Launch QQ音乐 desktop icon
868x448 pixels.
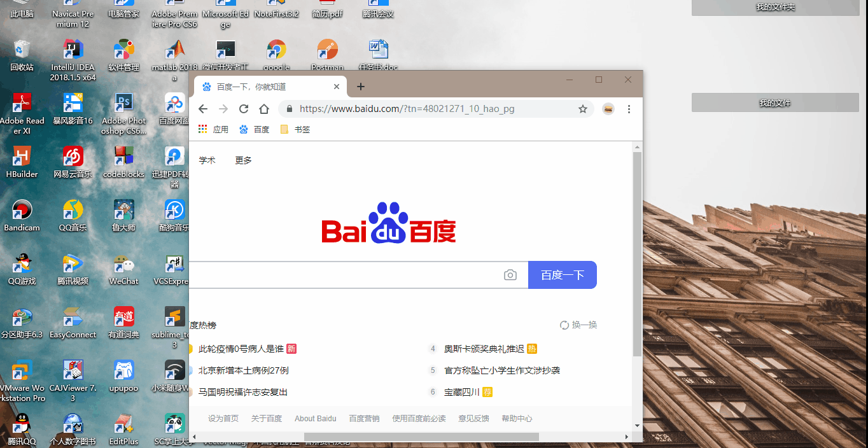click(x=73, y=215)
